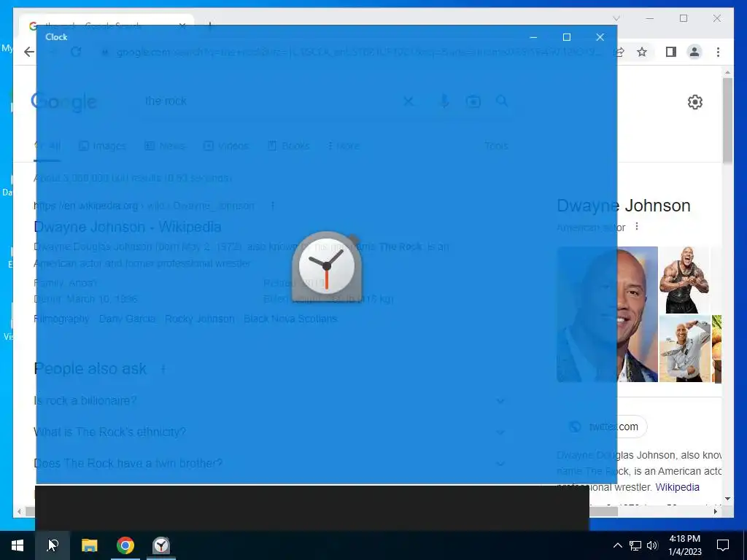This screenshot has height=560, width=747.
Task: Open Windows taskbar search
Action: click(53, 545)
